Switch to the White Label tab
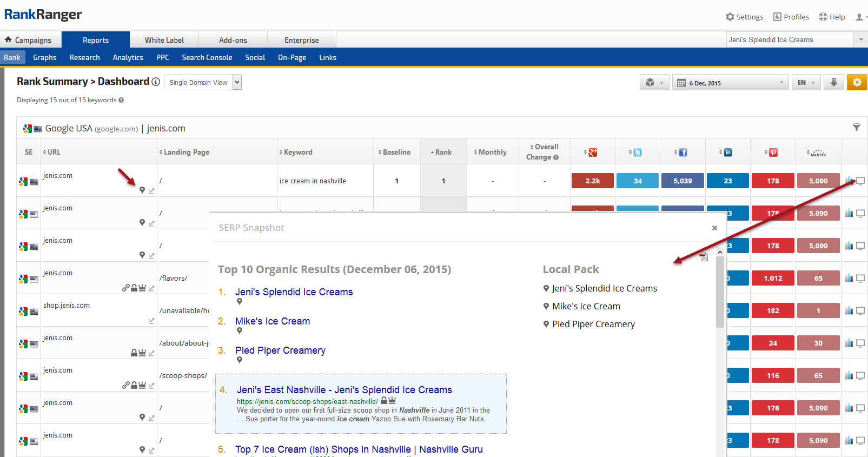Image resolution: width=868 pixels, height=457 pixels. point(164,40)
